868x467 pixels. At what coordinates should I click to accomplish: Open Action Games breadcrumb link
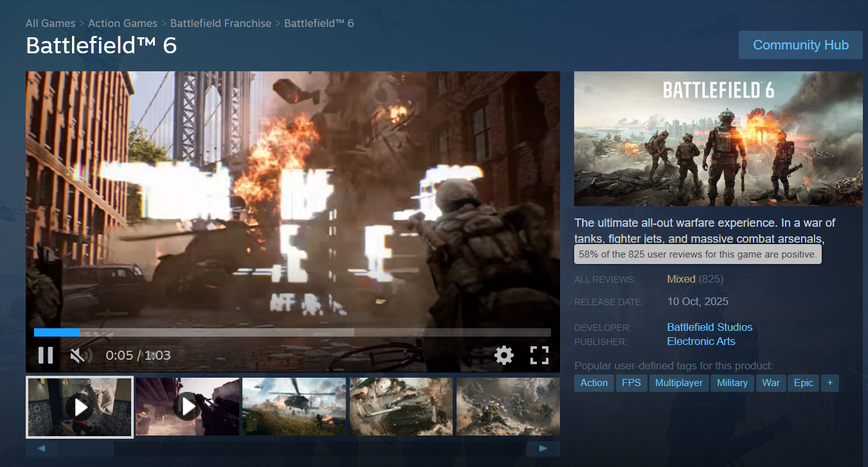pyautogui.click(x=123, y=23)
